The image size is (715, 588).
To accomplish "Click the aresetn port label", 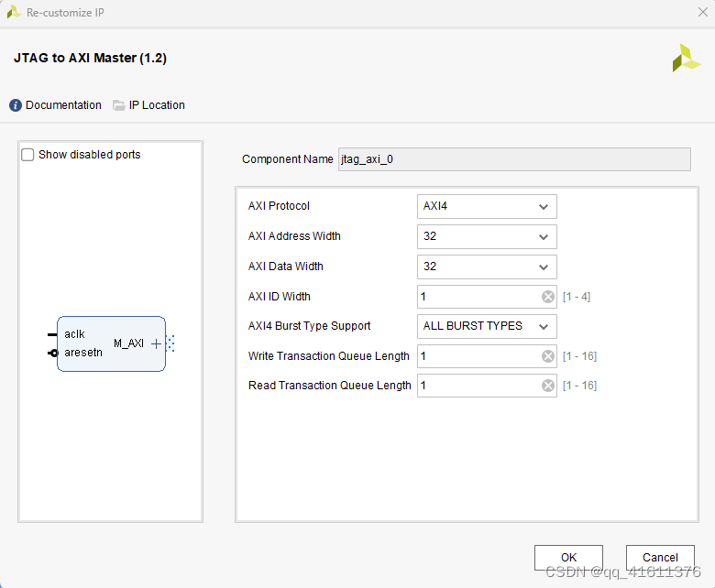I will click(x=83, y=353).
